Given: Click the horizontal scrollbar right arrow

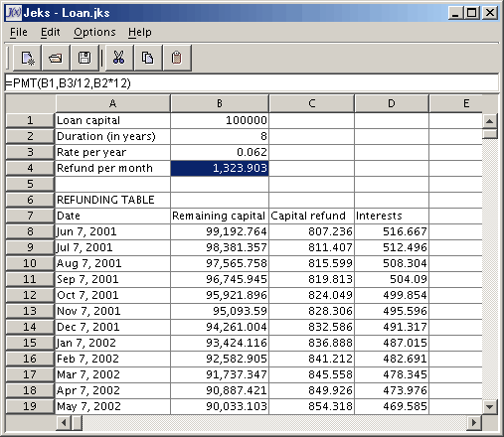Looking at the screenshot, I should tap(474, 422).
